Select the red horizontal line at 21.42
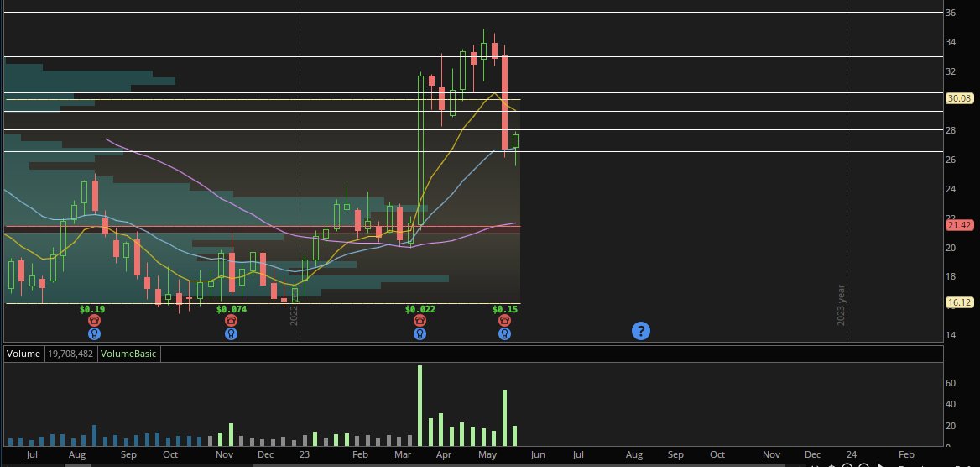The image size is (980, 467). [263, 227]
